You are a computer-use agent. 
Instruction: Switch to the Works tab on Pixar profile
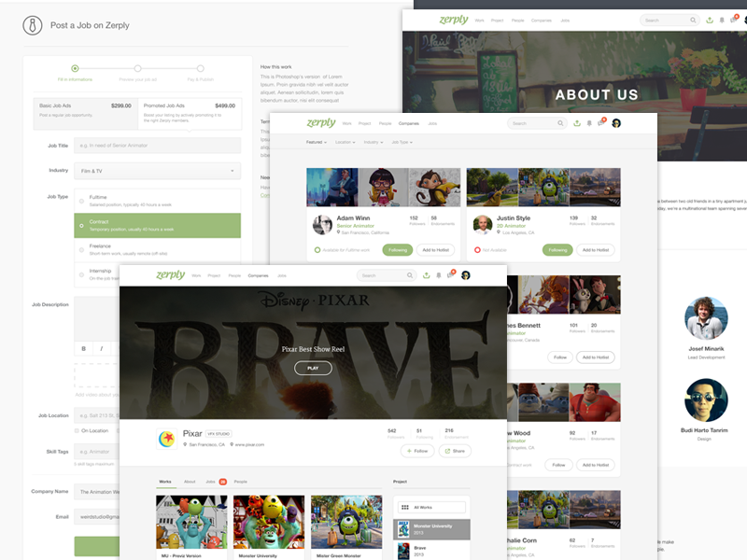click(x=165, y=482)
